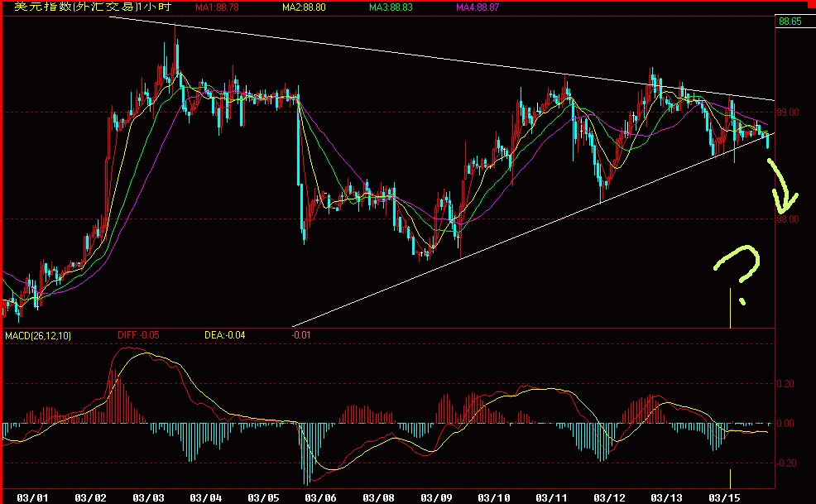Click the 03/12 date label
Image resolution: width=816 pixels, height=504 pixels.
pyautogui.click(x=609, y=497)
